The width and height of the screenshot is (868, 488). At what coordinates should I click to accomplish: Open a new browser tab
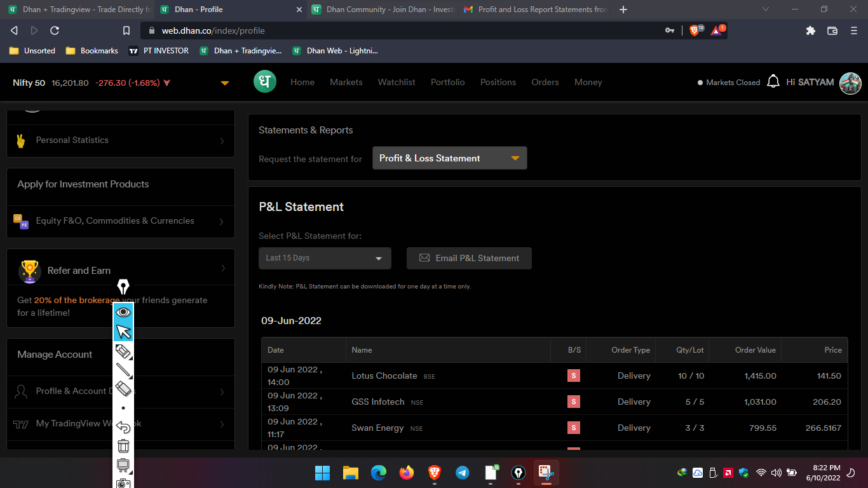[x=623, y=10]
